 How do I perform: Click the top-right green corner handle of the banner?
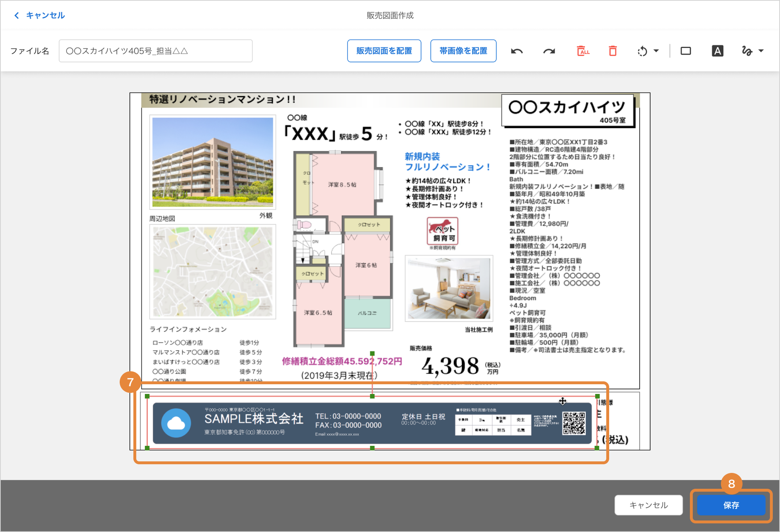pos(597,396)
